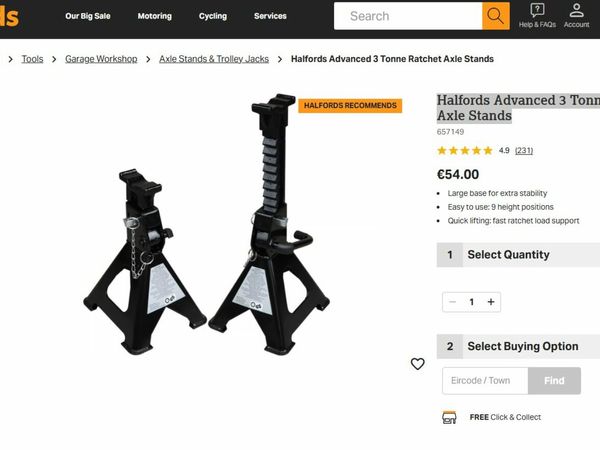The image size is (600, 450).
Task: Open the Motoring menu
Action: click(x=155, y=16)
